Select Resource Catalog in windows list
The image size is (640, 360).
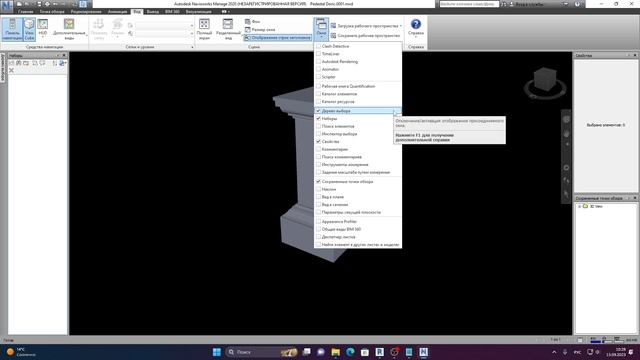[x=358, y=102]
